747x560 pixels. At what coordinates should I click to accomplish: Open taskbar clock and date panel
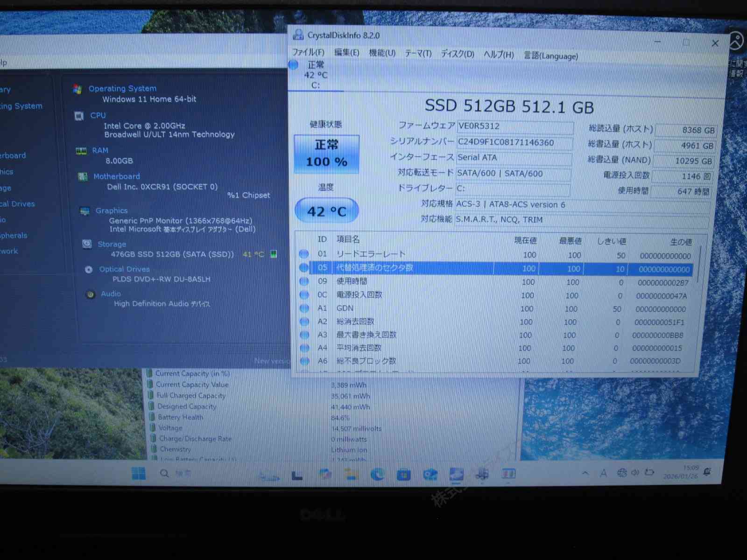[x=681, y=472]
